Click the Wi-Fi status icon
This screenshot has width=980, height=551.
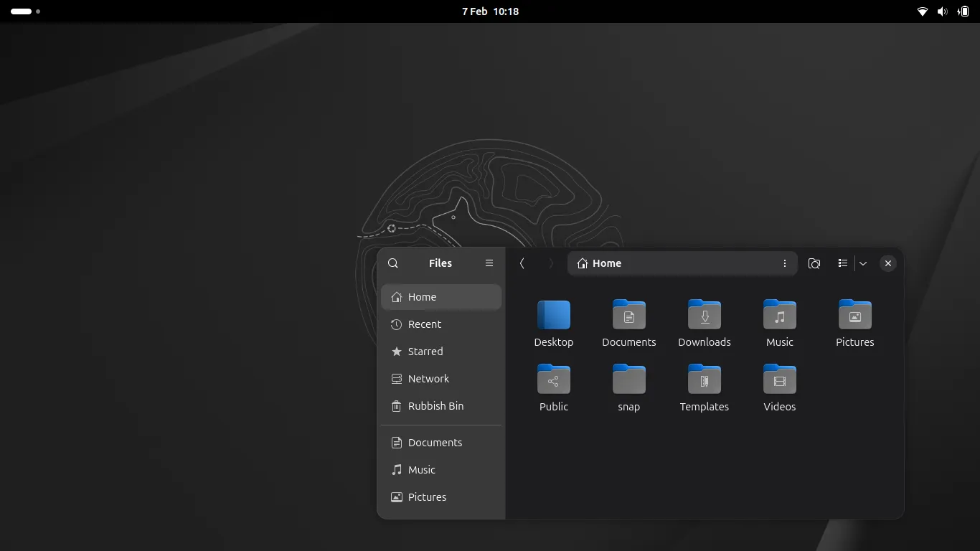click(922, 11)
